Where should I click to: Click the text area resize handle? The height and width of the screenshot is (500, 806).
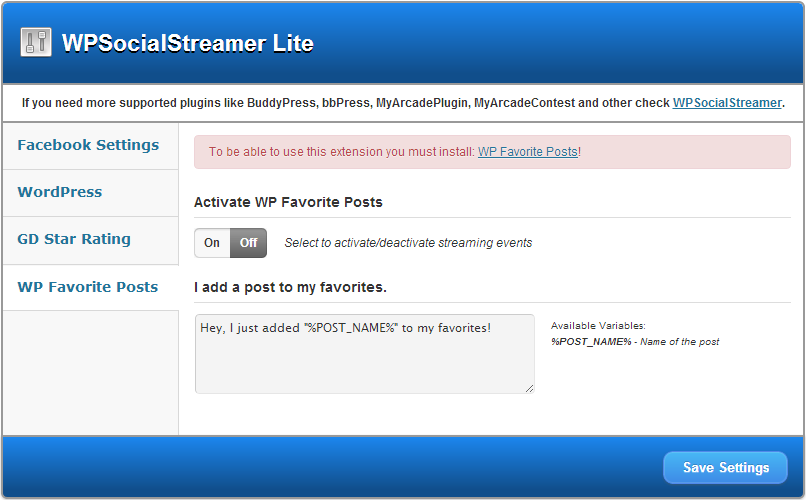click(x=529, y=388)
